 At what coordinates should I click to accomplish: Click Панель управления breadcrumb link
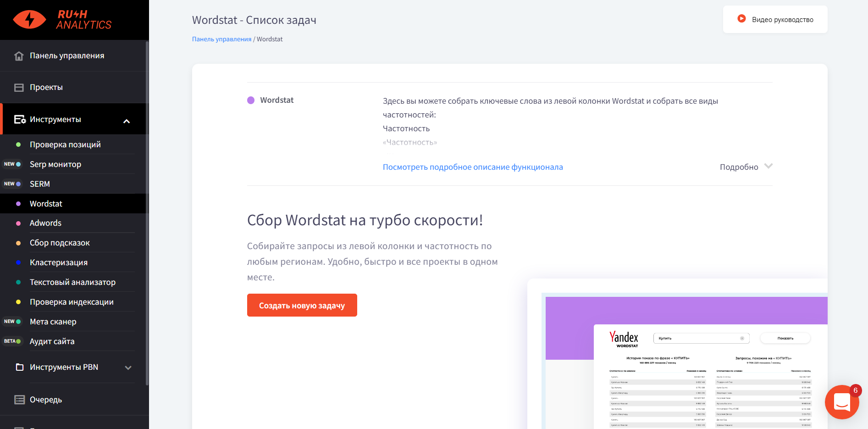[221, 39]
